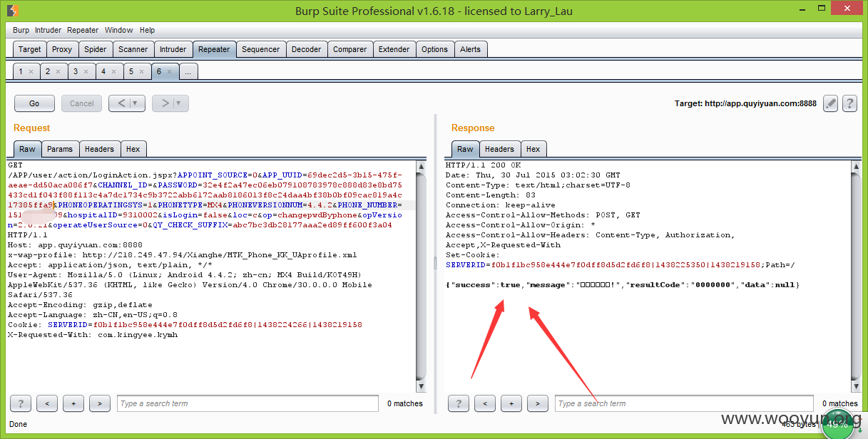The image size is (868, 439).
Task: Show request Raw view
Action: [x=27, y=149]
